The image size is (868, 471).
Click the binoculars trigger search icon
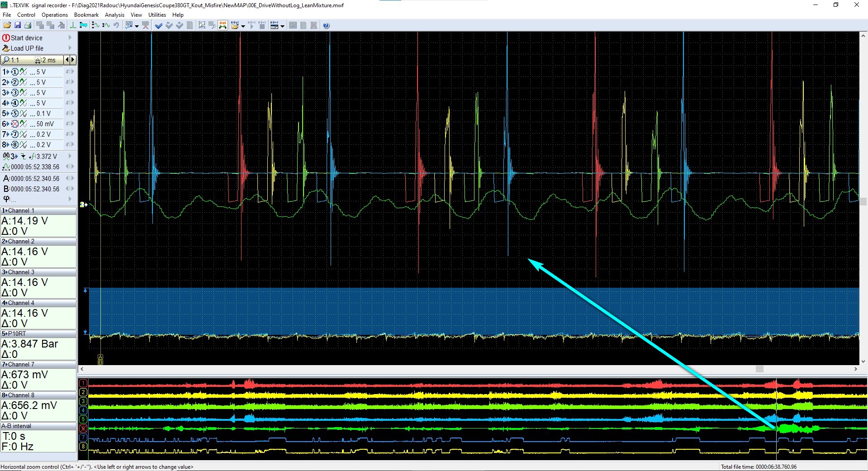coord(6,156)
